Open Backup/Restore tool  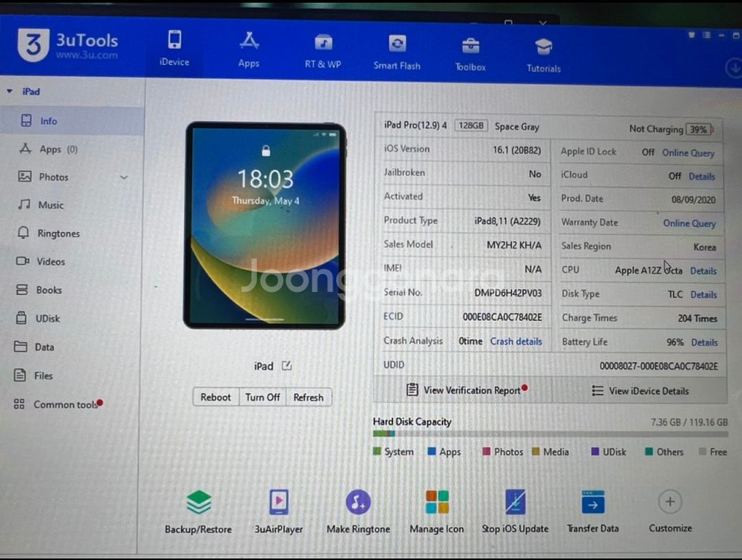[x=198, y=511]
